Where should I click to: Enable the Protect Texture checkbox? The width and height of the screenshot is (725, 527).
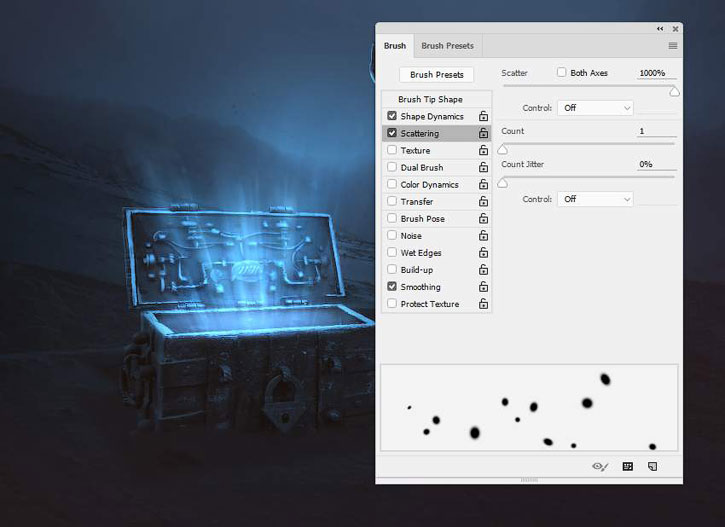tap(392, 303)
